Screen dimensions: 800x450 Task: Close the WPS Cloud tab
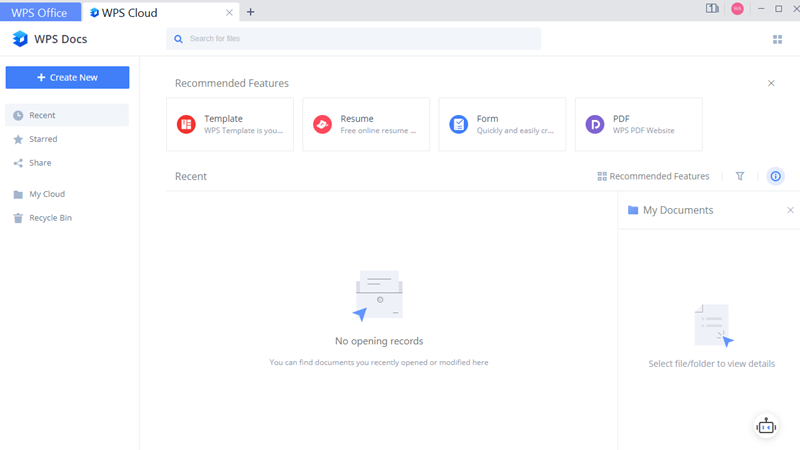click(229, 13)
